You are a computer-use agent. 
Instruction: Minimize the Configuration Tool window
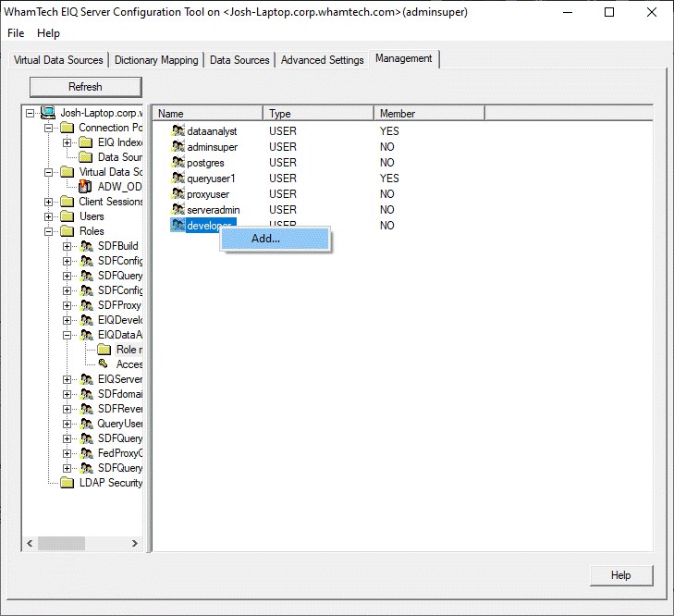(568, 12)
